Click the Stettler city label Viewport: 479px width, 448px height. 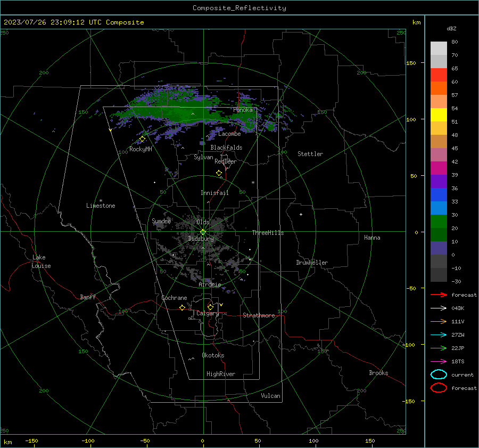click(x=310, y=154)
